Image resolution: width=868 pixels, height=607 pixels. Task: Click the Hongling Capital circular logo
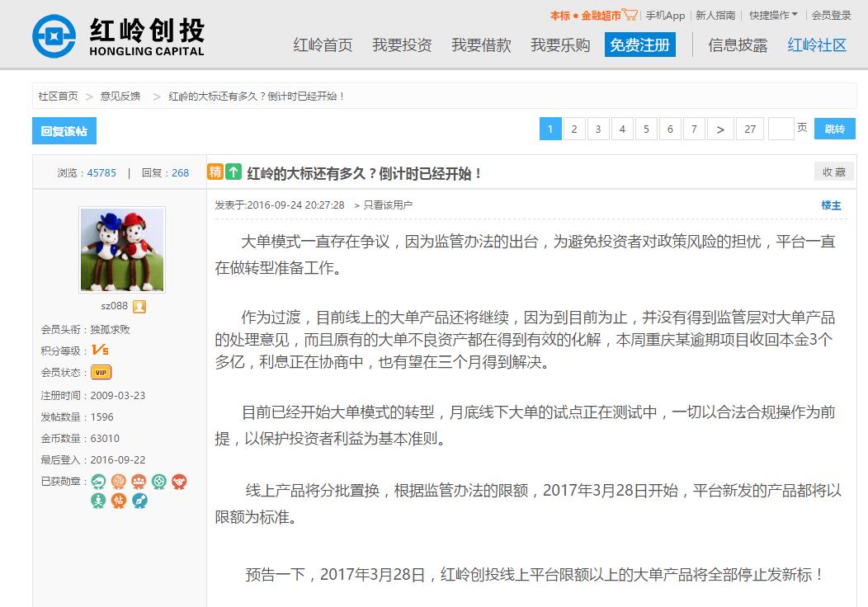54,36
